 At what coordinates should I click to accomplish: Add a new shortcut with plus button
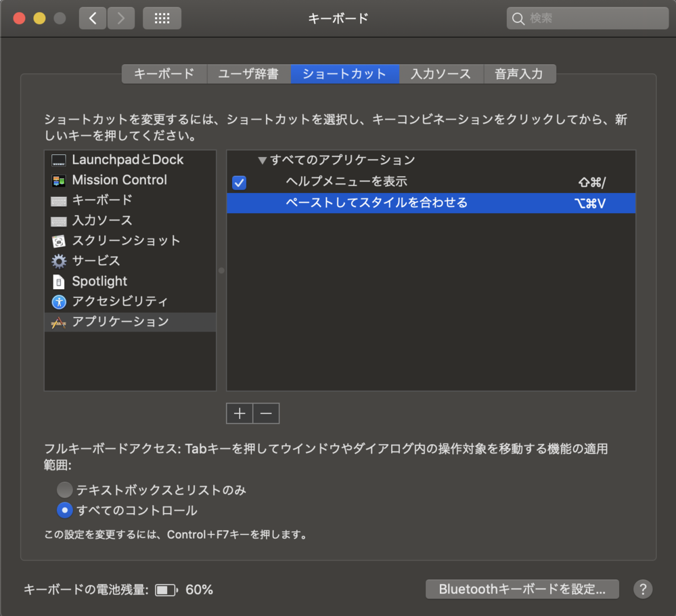point(240,413)
